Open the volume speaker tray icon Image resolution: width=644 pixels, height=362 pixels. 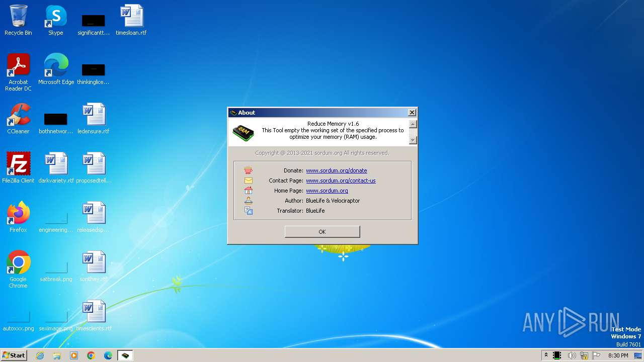[572, 355]
